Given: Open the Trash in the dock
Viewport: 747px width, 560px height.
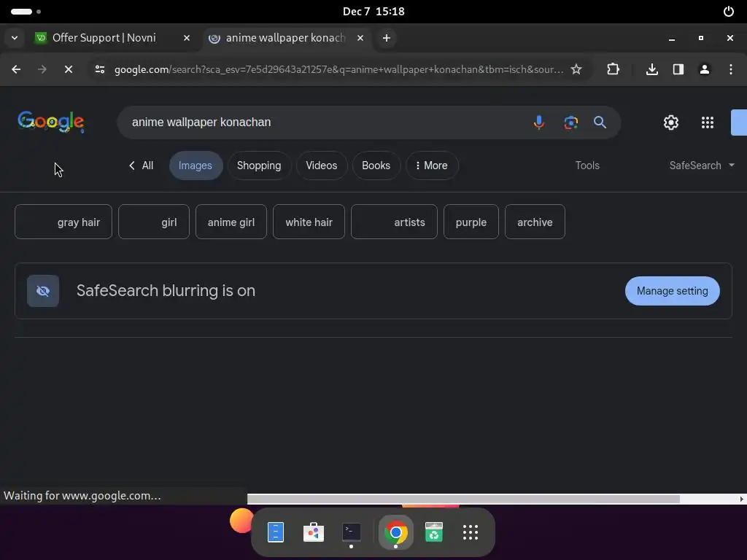Looking at the screenshot, I should (433, 532).
